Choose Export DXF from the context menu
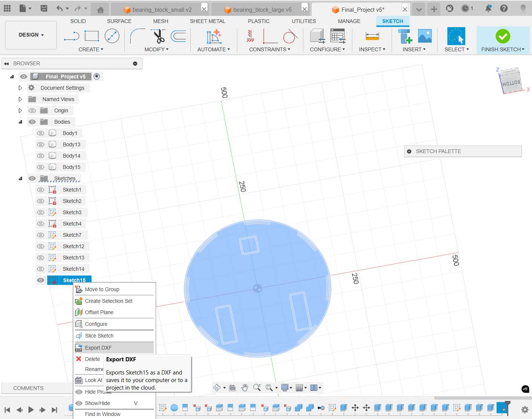The width and height of the screenshot is (532, 419). (98, 347)
